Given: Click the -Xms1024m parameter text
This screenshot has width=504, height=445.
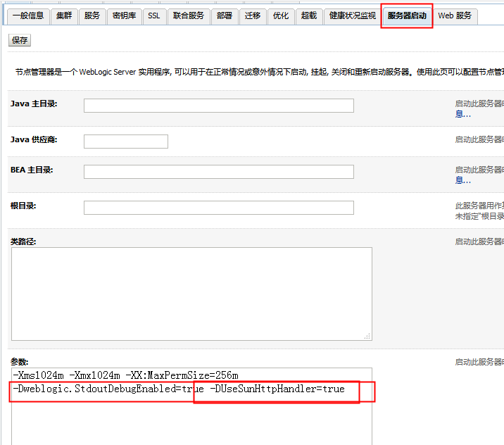Looking at the screenshot, I should [38, 375].
